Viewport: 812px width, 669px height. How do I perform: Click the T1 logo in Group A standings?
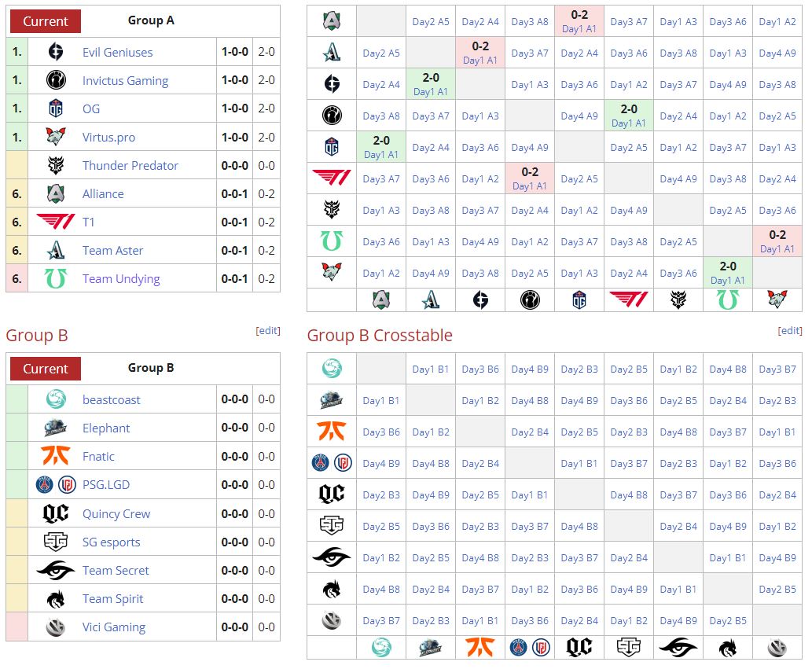[55, 222]
